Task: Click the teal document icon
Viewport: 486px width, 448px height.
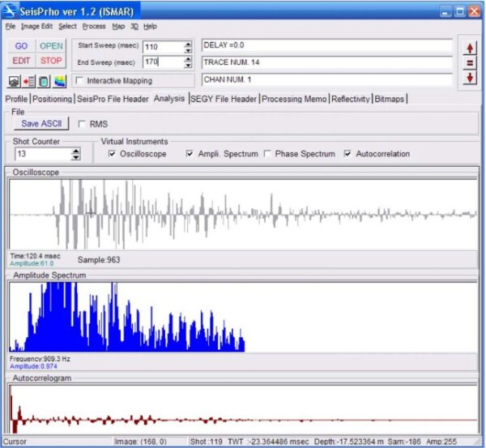Action: (44, 81)
